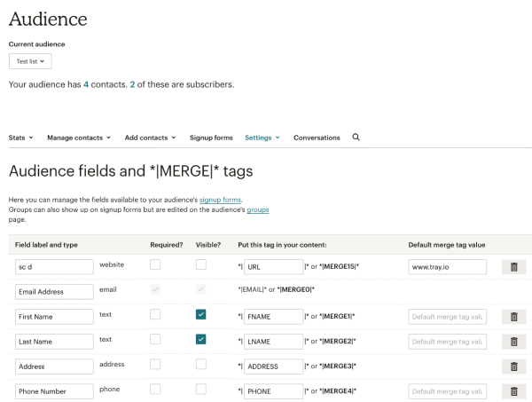
Task: Toggle Visible checkbox for First Name
Action: tap(201, 315)
